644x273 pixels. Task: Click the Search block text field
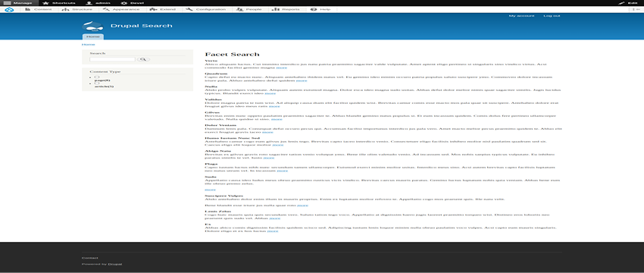click(x=112, y=60)
